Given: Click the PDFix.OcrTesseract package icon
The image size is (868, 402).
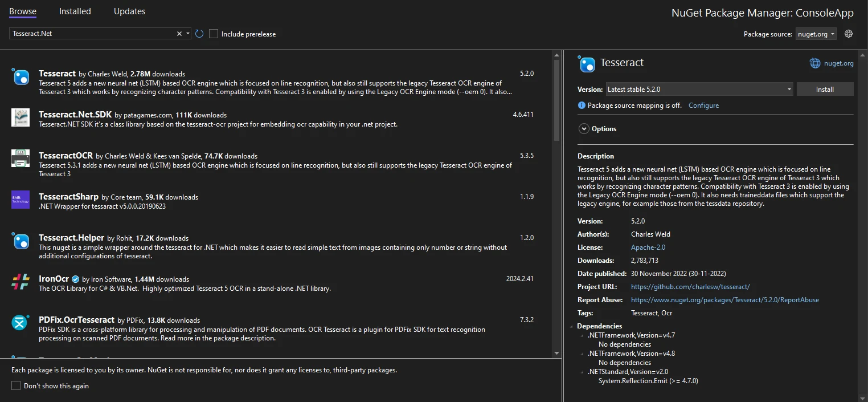Looking at the screenshot, I should tap(21, 323).
